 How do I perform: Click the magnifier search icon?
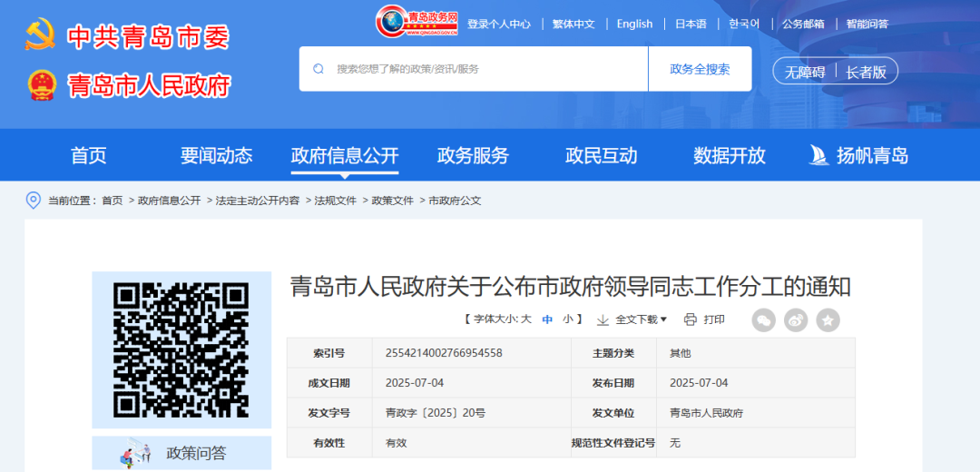(x=318, y=69)
